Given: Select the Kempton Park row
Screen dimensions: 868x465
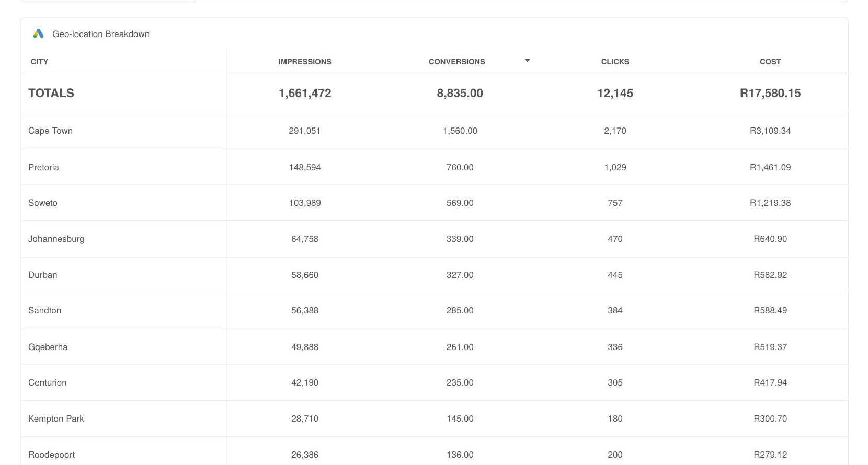Looking at the screenshot, I should click(434, 419).
